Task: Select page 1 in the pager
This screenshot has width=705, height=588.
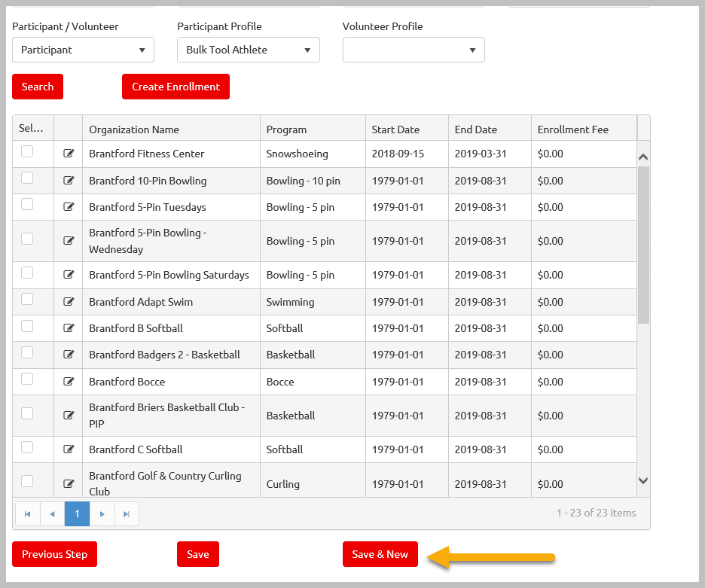Action: point(77,513)
